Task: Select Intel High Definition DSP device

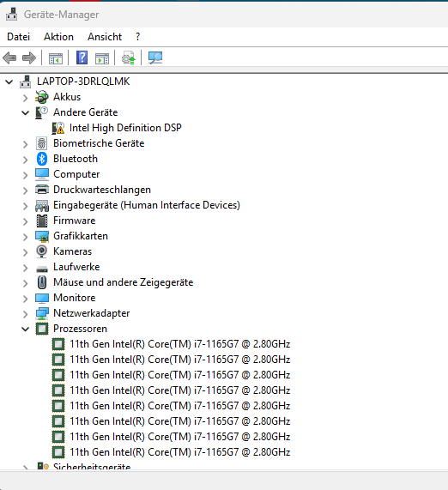Action: [x=125, y=128]
